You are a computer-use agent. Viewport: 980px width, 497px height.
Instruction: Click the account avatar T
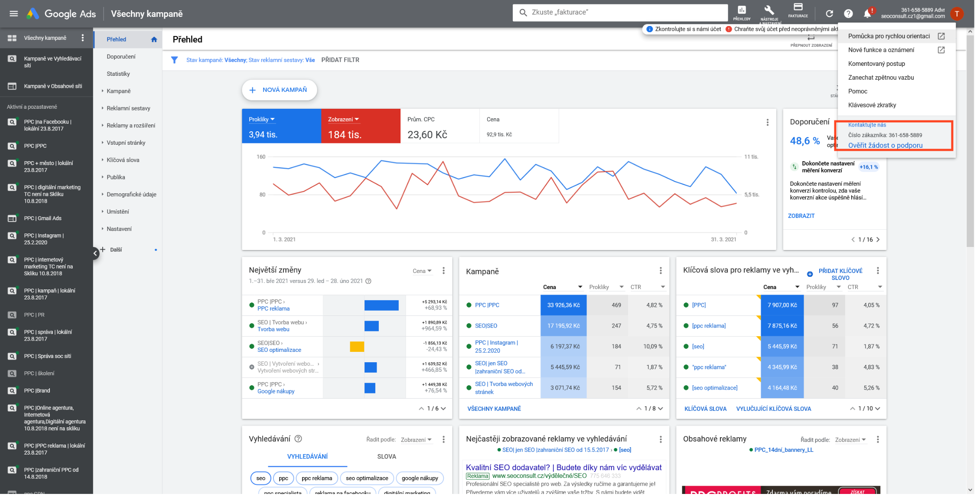962,13
